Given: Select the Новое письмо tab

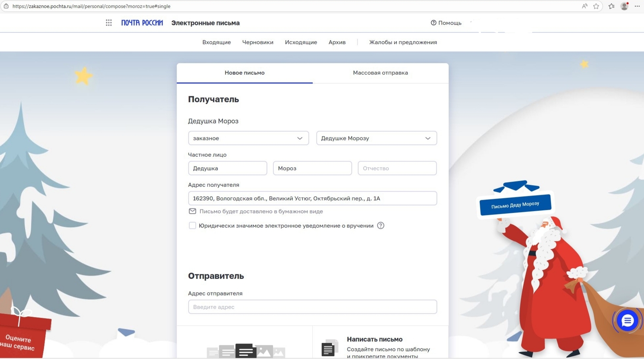Looking at the screenshot, I should (x=244, y=73).
